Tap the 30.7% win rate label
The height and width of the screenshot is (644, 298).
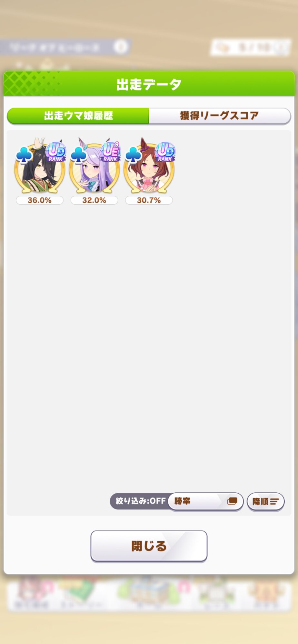point(149,200)
